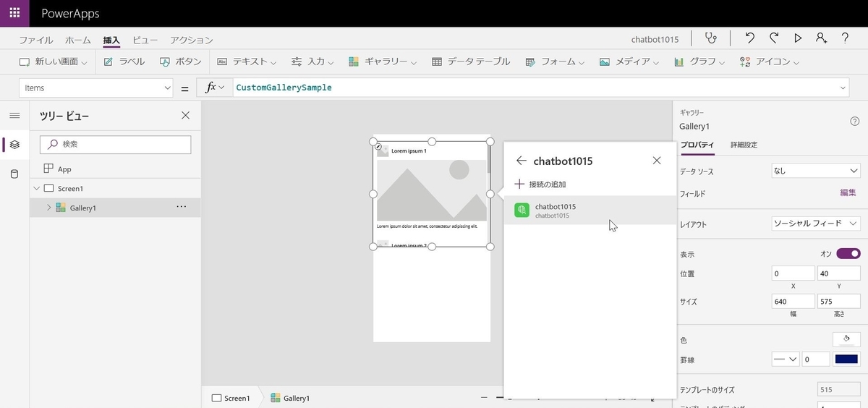868x408 pixels.
Task: Open the Media dropdown
Action: 629,62
